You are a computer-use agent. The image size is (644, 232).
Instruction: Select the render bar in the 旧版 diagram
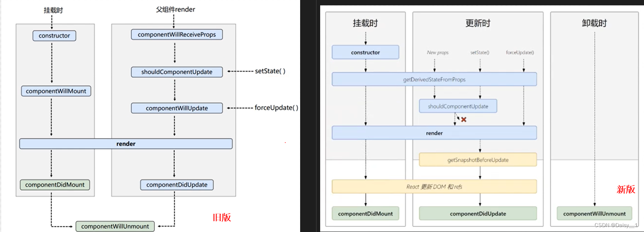(x=126, y=144)
